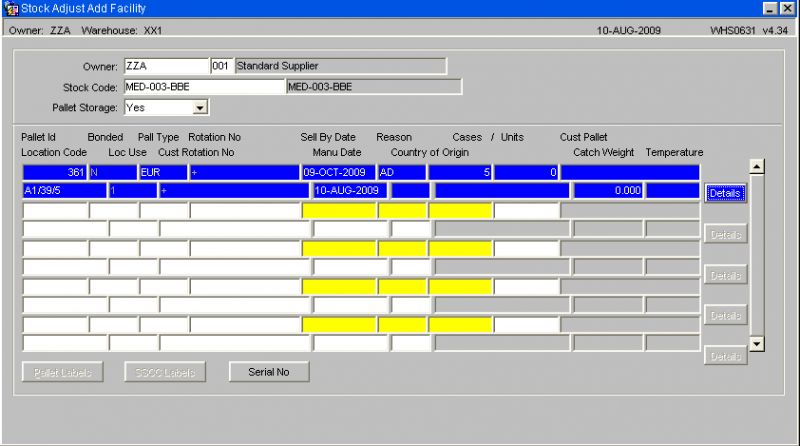Click the Pall Type field showing EUR
Viewport: 800px width, 446px height.
163,172
